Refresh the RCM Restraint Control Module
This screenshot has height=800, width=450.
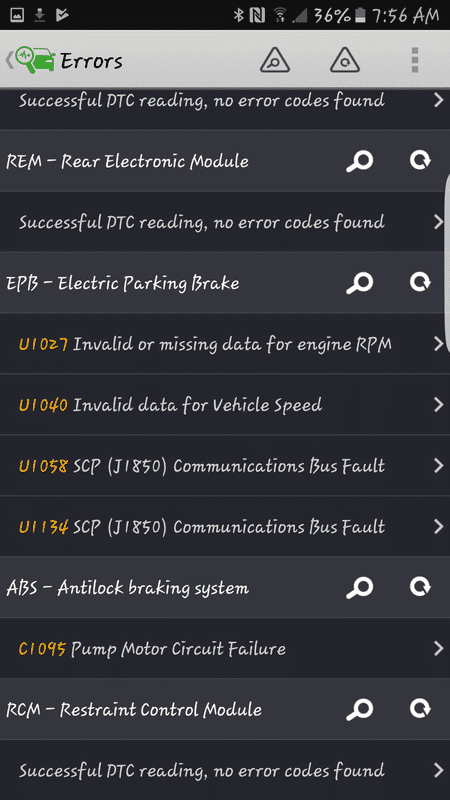(x=420, y=709)
